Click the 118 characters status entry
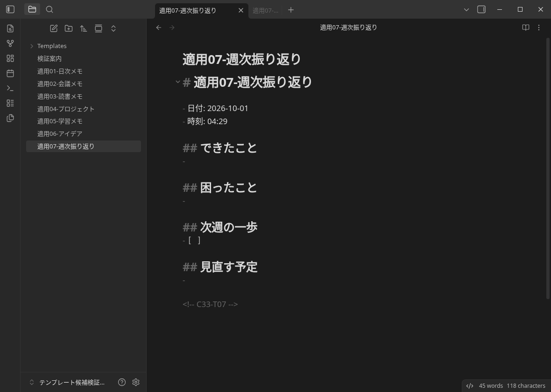 526,385
